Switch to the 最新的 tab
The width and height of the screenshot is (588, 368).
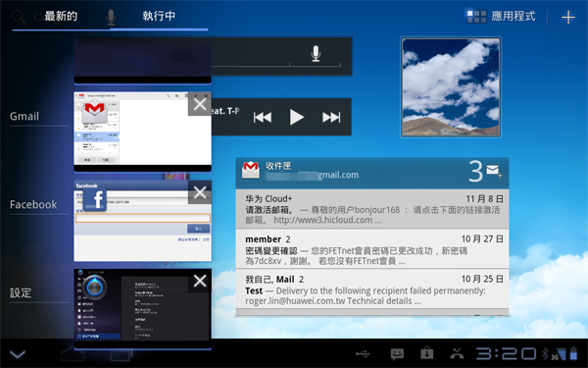tap(61, 16)
